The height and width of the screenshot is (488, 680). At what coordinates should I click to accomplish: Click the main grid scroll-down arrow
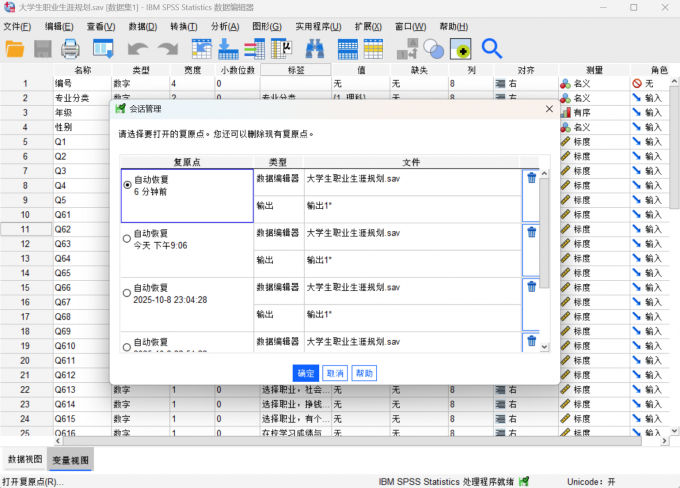[x=674, y=431]
